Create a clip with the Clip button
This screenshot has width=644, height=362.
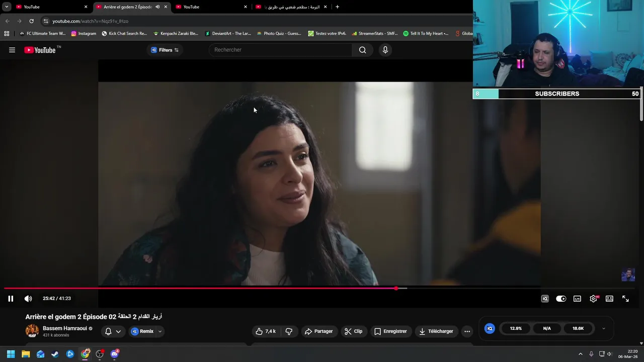(x=354, y=331)
